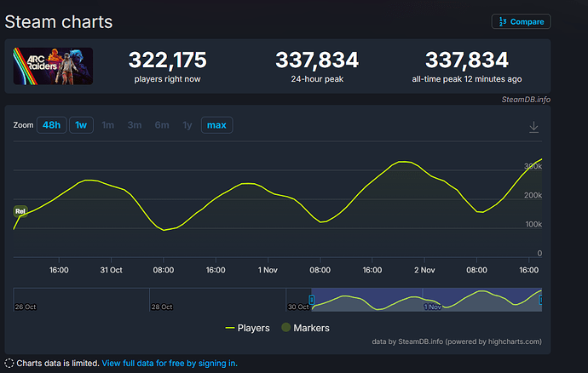Screen dimensions: 588x373
Task: Click the left navigator range handle
Action: click(312, 300)
